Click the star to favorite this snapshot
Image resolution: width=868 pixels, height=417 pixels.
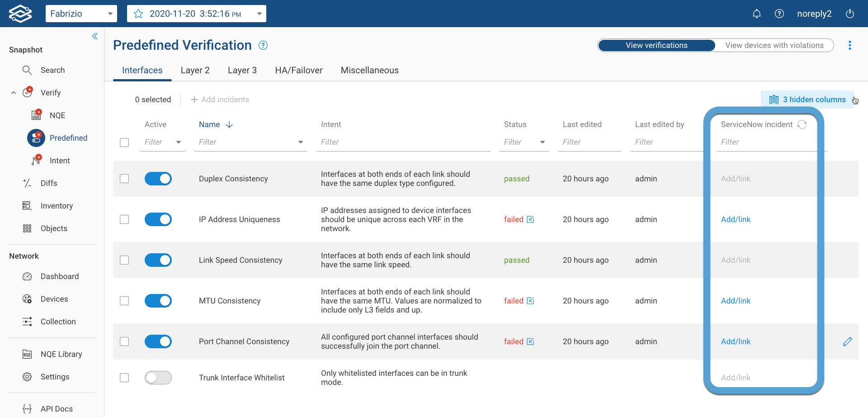click(x=138, y=14)
